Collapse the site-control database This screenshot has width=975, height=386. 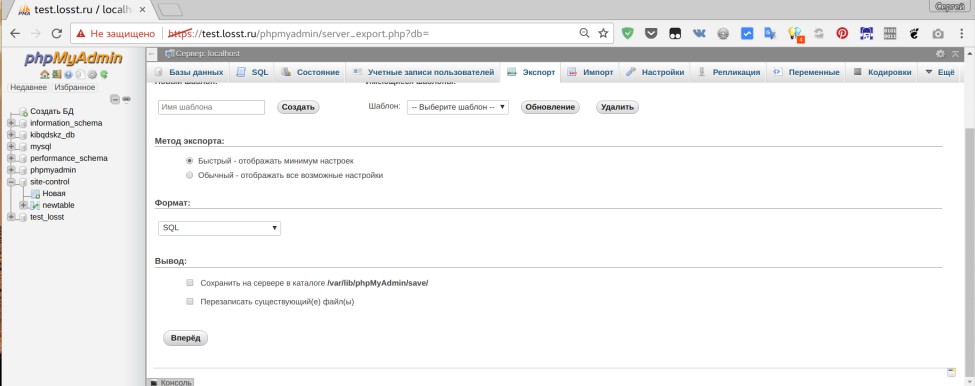[11, 182]
